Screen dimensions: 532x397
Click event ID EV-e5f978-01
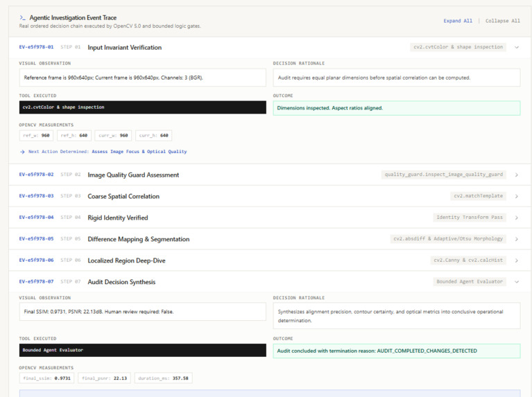click(36, 47)
